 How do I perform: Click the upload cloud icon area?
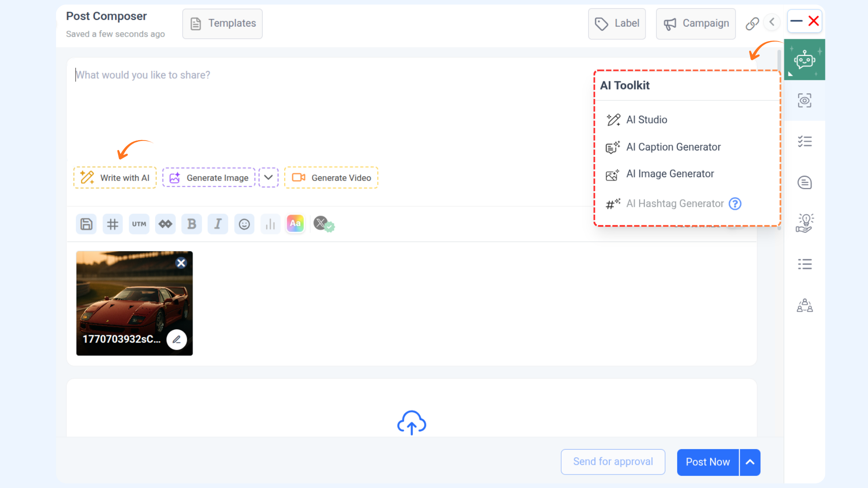411,423
